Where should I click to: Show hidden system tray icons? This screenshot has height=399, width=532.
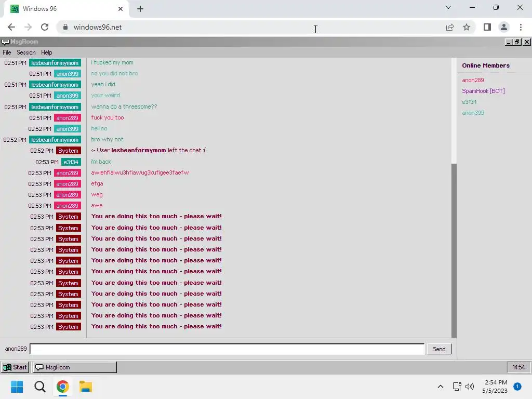(x=441, y=387)
